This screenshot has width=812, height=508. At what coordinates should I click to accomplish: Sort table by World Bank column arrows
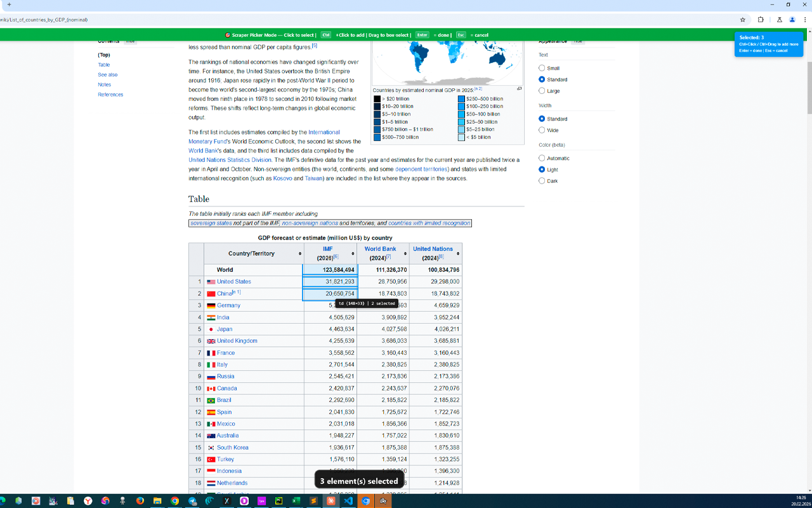point(405,254)
